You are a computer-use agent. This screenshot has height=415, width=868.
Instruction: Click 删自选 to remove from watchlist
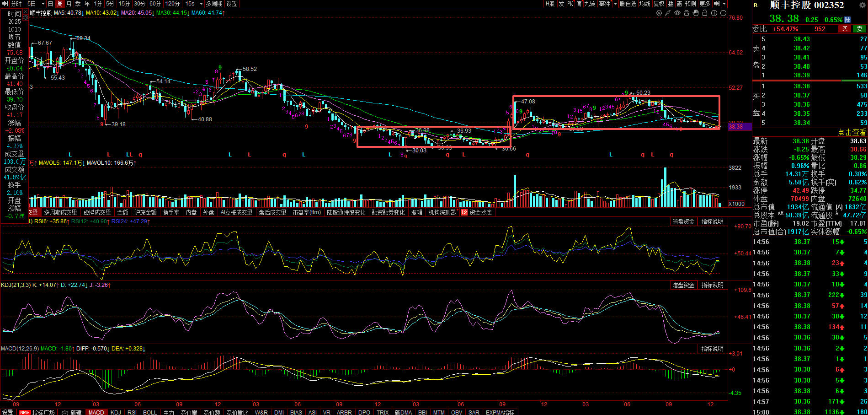point(628,4)
